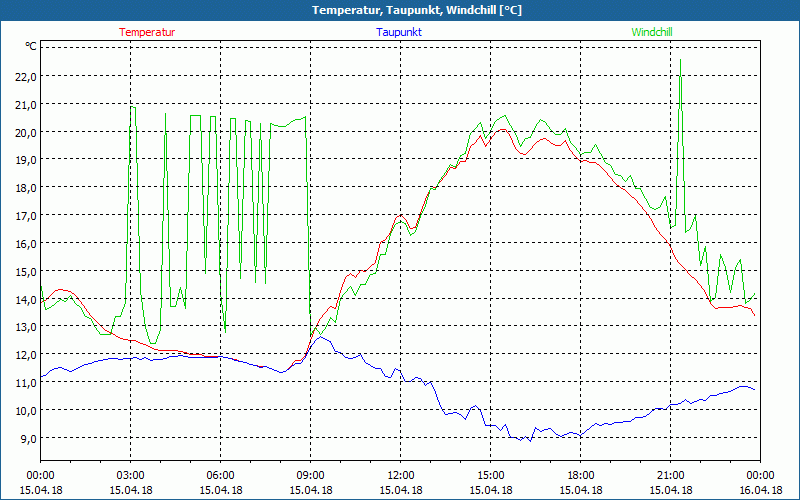Click the 12,0 y-axis value
This screenshot has width=800, height=500.
click(x=27, y=355)
